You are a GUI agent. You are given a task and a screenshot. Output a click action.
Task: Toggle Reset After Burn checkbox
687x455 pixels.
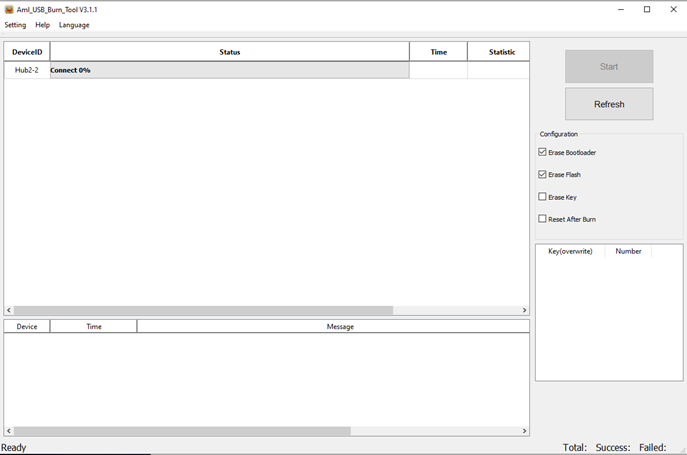(543, 219)
